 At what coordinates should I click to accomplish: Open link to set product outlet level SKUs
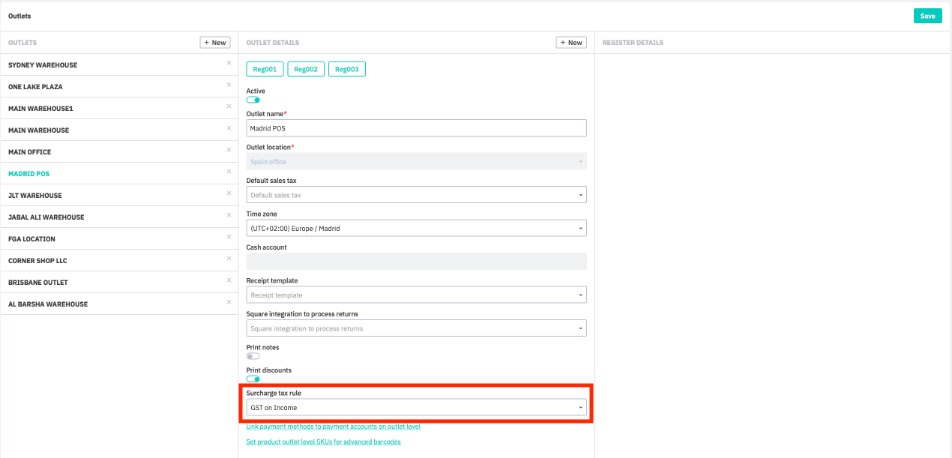[323, 441]
